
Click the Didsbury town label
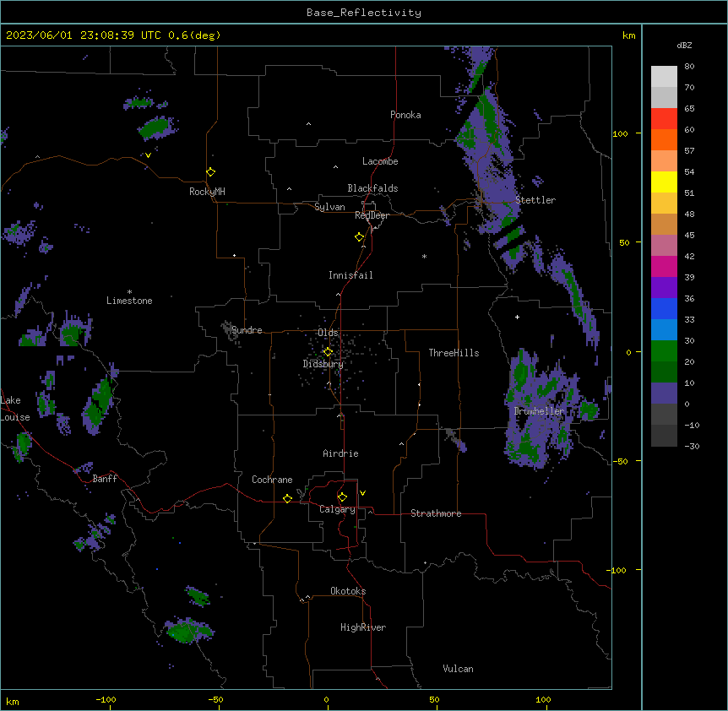point(323,364)
